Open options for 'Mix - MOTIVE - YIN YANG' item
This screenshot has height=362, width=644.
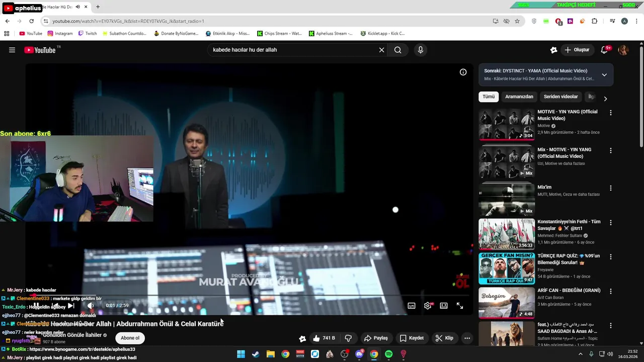(x=611, y=150)
